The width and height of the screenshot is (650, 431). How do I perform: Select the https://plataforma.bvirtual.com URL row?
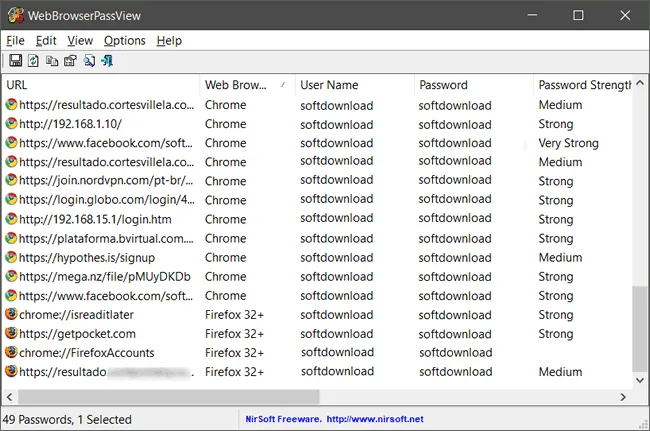[106, 238]
